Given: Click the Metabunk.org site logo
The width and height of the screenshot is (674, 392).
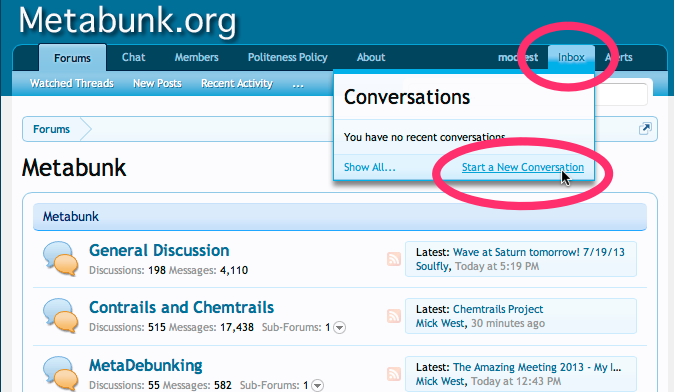Looking at the screenshot, I should pyautogui.click(x=127, y=21).
